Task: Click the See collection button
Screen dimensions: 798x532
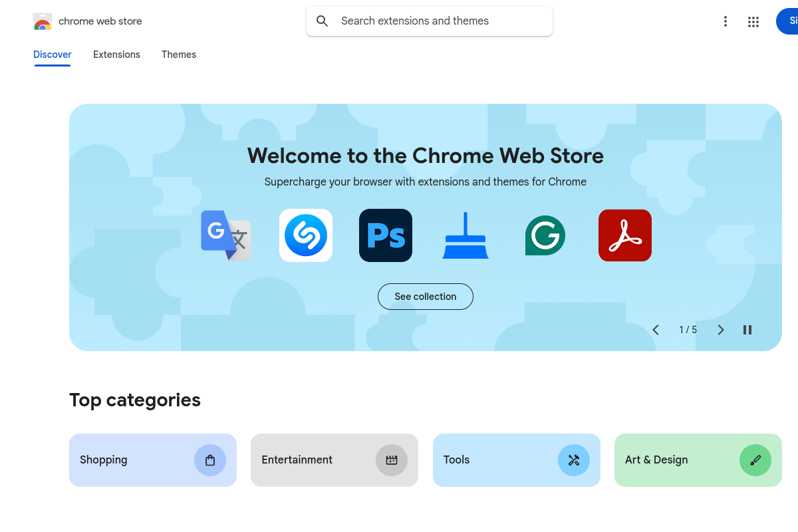Action: pyautogui.click(x=426, y=297)
